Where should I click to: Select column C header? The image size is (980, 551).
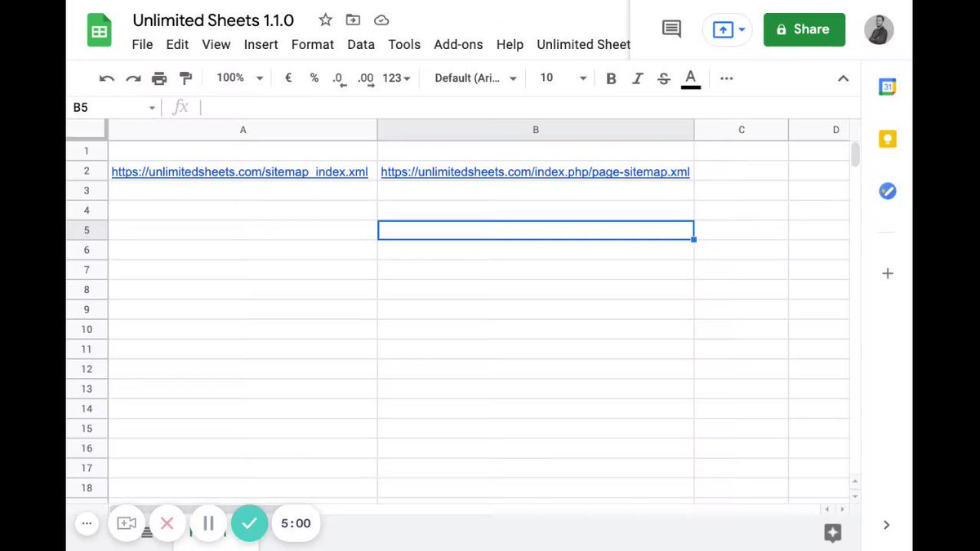[x=742, y=130]
